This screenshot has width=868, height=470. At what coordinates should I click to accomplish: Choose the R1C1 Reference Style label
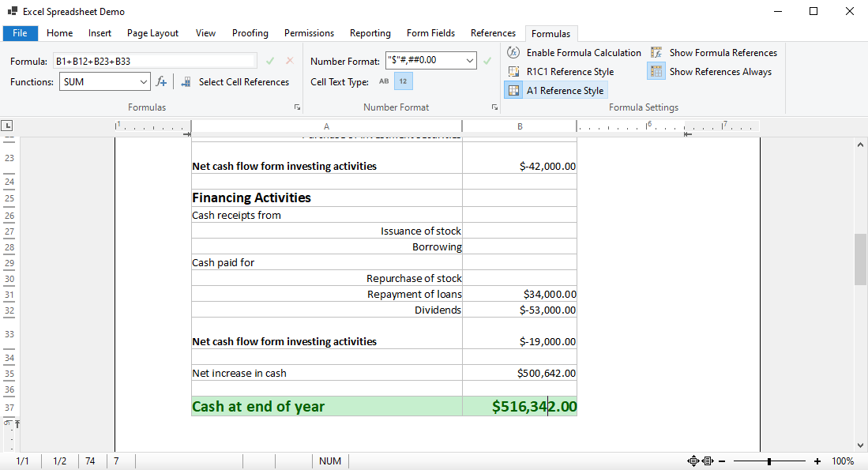coord(570,71)
